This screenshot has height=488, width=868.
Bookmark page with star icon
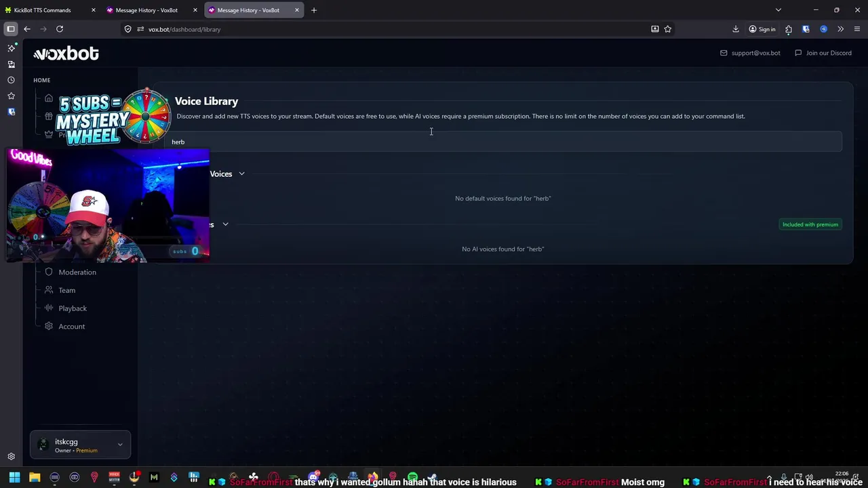[668, 29]
